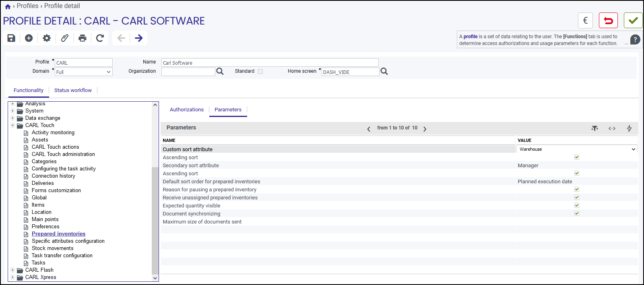Click the Activity monitoring document icon
The width and height of the screenshot is (644, 285).
point(26,133)
